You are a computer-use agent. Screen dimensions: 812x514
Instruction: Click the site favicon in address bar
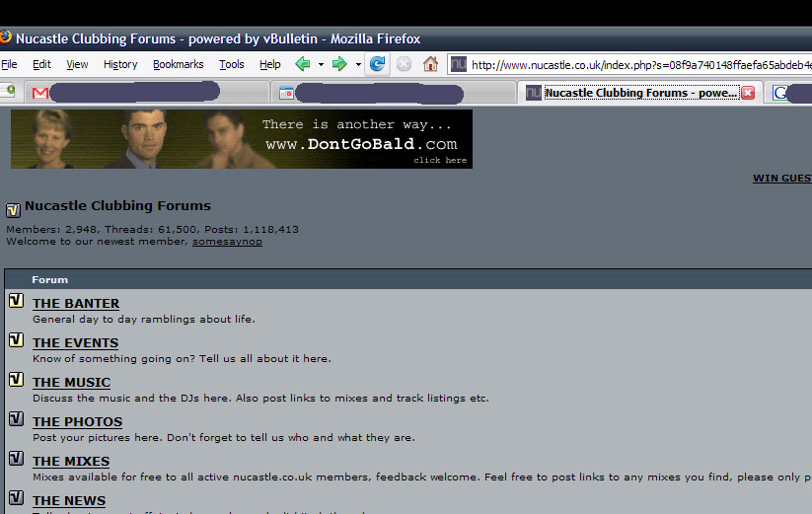pos(458,64)
